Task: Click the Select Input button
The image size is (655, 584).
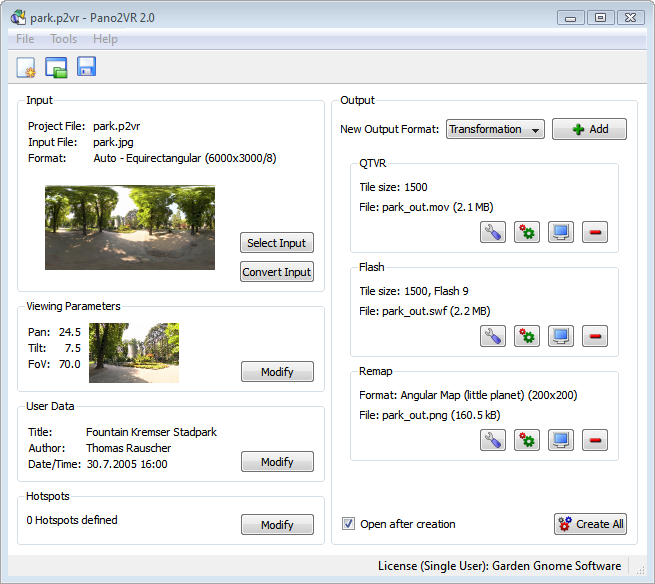Action: [x=277, y=243]
